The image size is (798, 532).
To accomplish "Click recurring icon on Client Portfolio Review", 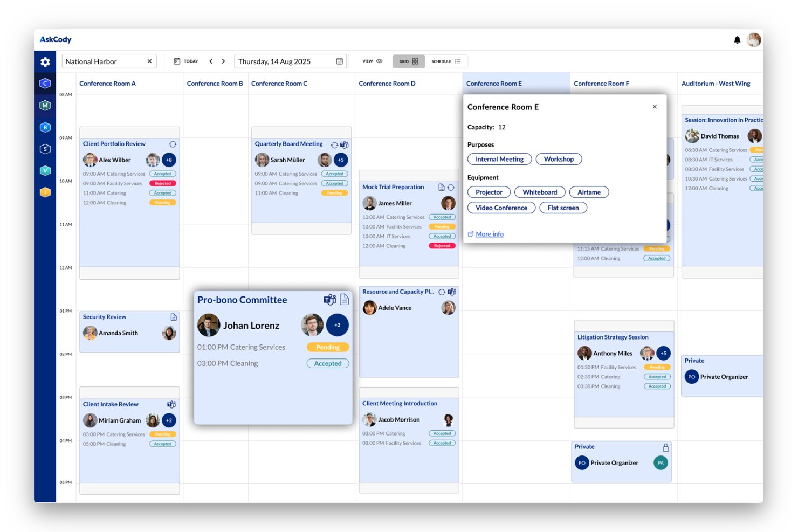I will (173, 144).
